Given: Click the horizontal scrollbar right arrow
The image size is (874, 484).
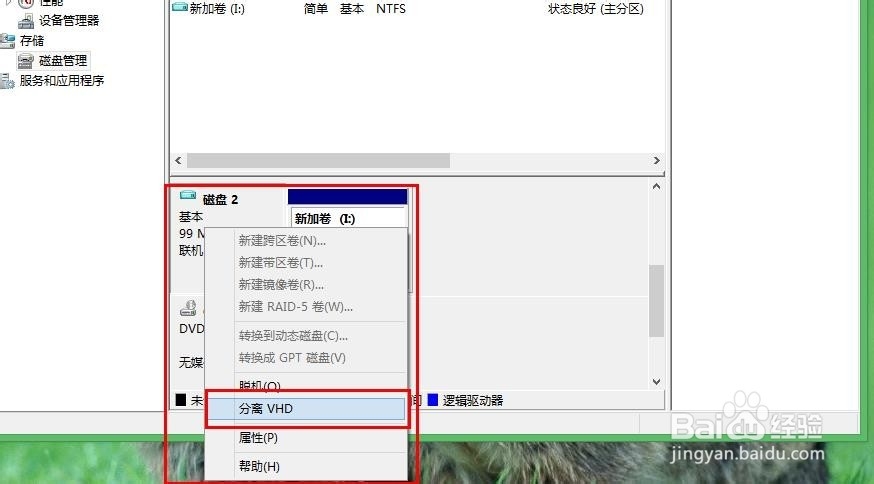Looking at the screenshot, I should tap(657, 161).
